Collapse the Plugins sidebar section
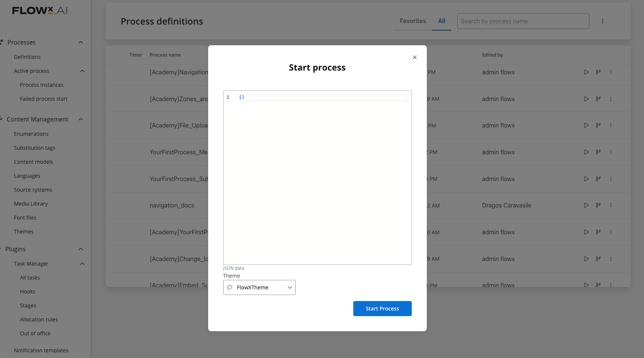 [81, 249]
